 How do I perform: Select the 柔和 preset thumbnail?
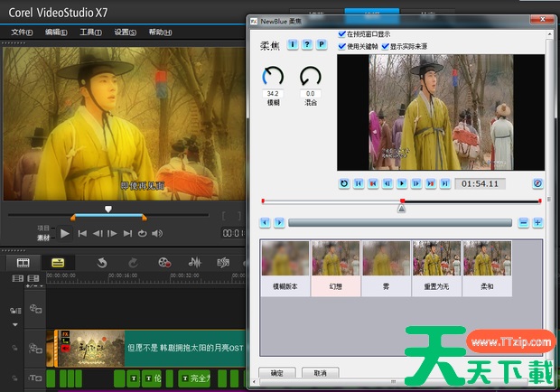487,268
